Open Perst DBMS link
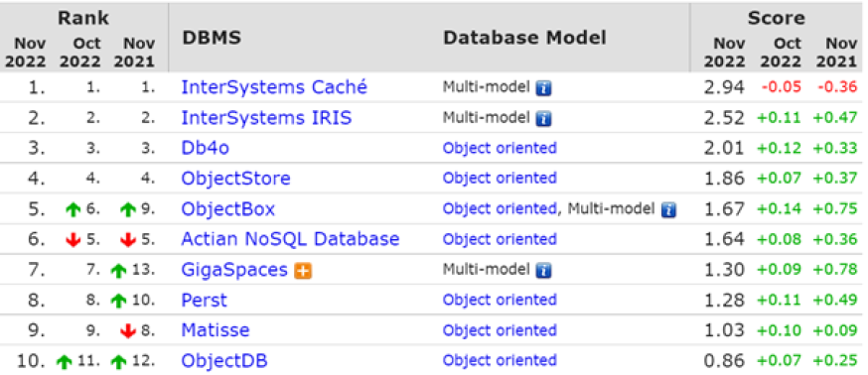The height and width of the screenshot is (375, 868). [204, 300]
